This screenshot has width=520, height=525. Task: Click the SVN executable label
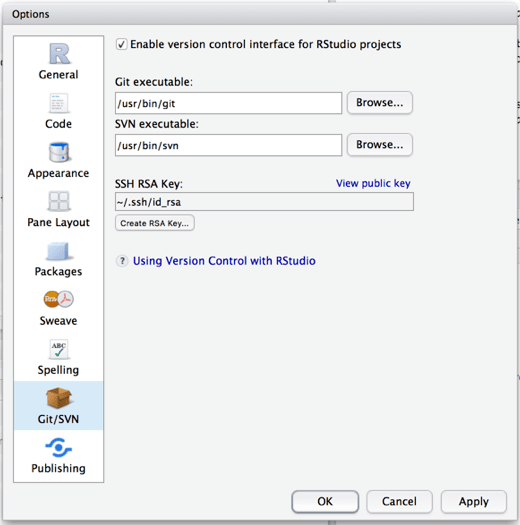157,124
